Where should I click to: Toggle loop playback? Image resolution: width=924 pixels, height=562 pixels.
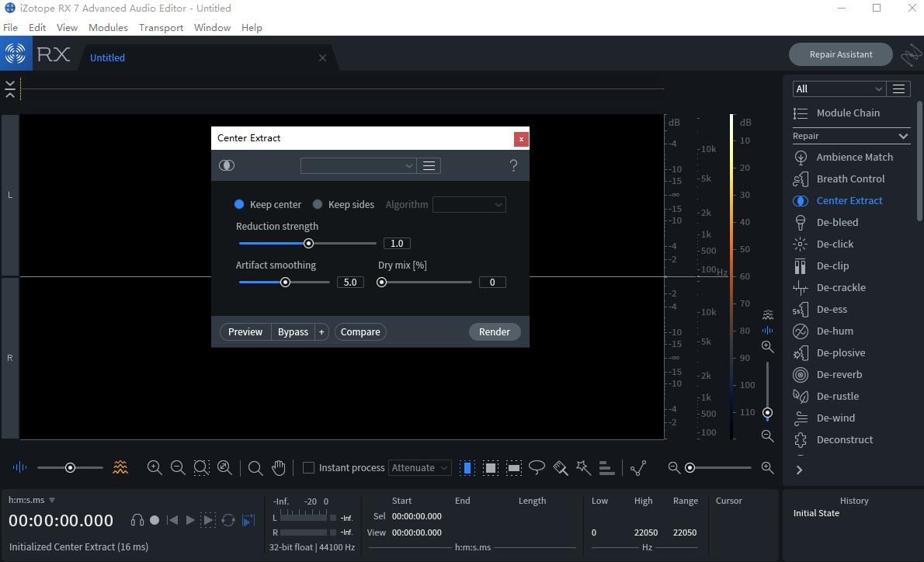pos(228,520)
